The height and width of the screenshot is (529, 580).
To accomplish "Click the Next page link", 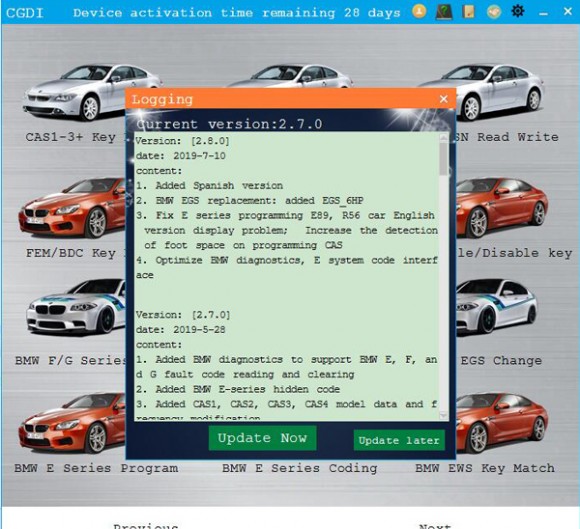I will point(435,525).
